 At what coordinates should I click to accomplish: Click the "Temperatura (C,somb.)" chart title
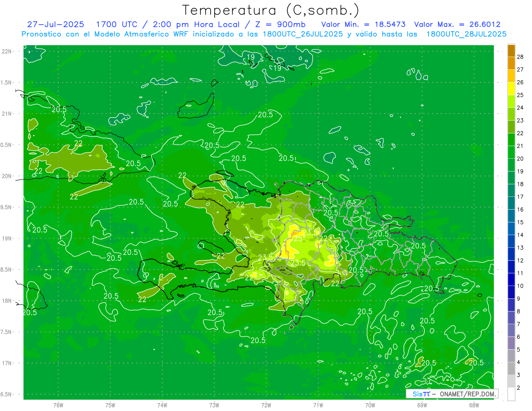(x=271, y=10)
